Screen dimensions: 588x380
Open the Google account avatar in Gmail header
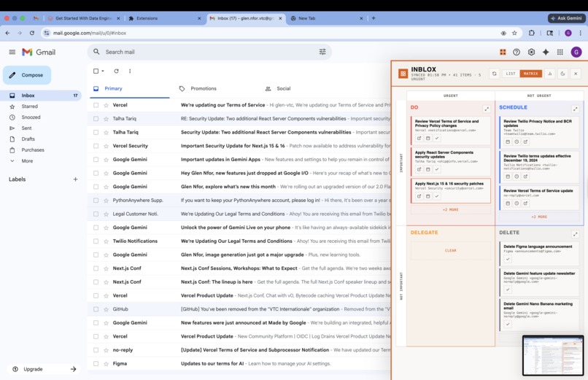(x=576, y=52)
